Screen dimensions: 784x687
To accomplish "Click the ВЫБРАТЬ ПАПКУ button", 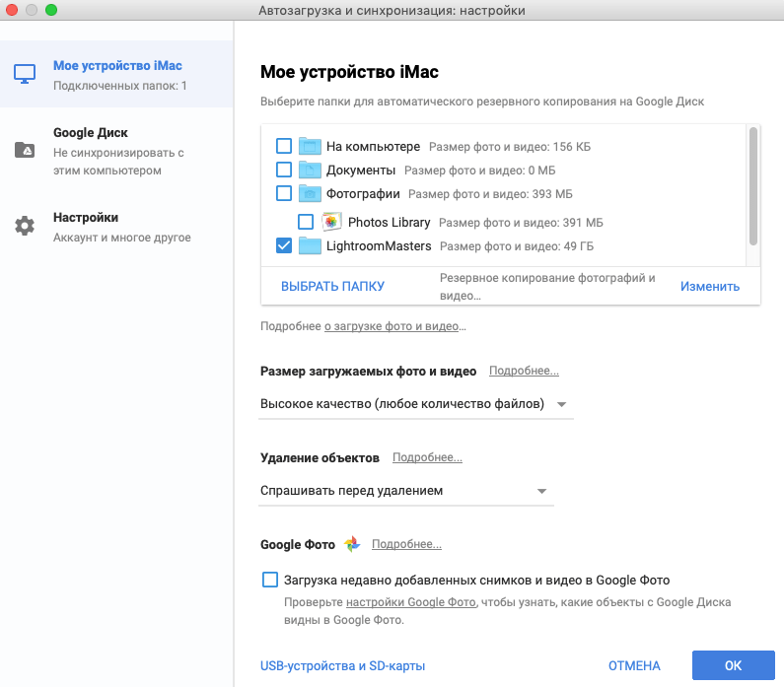I will [x=332, y=286].
